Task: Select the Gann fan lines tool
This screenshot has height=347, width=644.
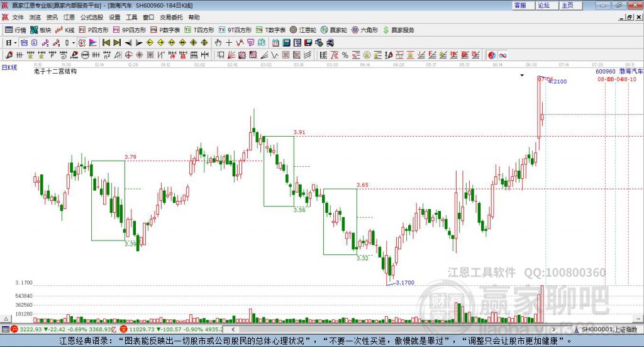Action: click(x=231, y=55)
